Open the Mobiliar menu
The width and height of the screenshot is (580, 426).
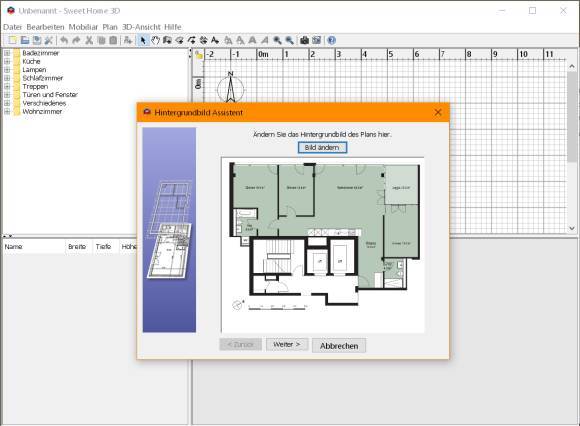[83, 27]
